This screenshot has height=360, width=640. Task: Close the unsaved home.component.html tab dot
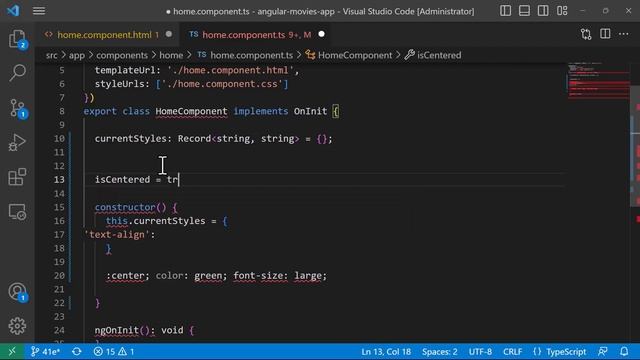click(169, 34)
